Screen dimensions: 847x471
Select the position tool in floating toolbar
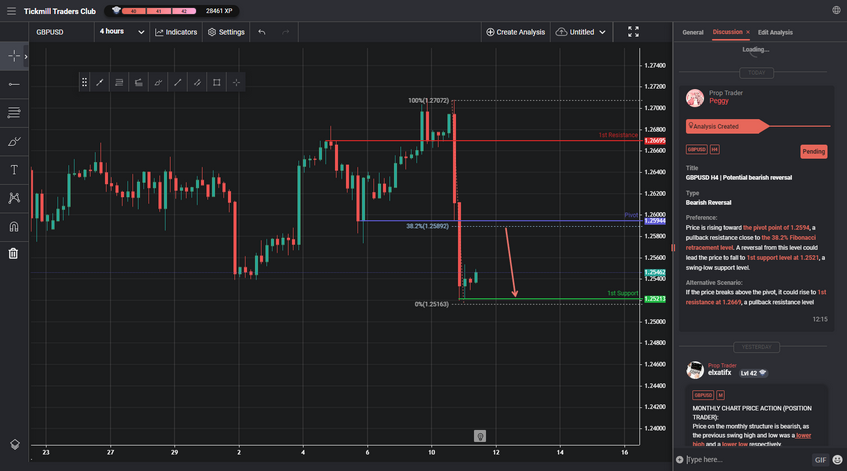138,83
